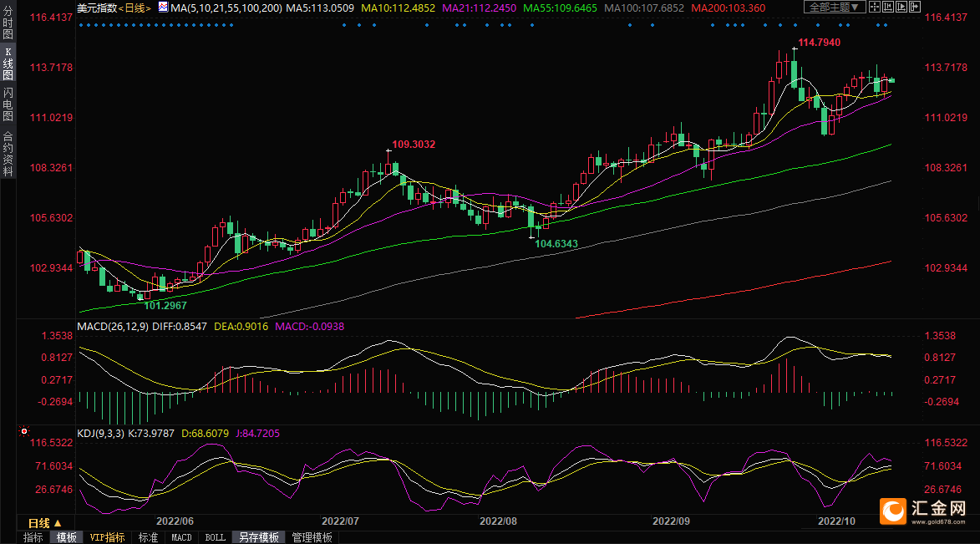This screenshot has width=980, height=544.
Task: Click the 另存模板 button
Action: tap(258, 537)
